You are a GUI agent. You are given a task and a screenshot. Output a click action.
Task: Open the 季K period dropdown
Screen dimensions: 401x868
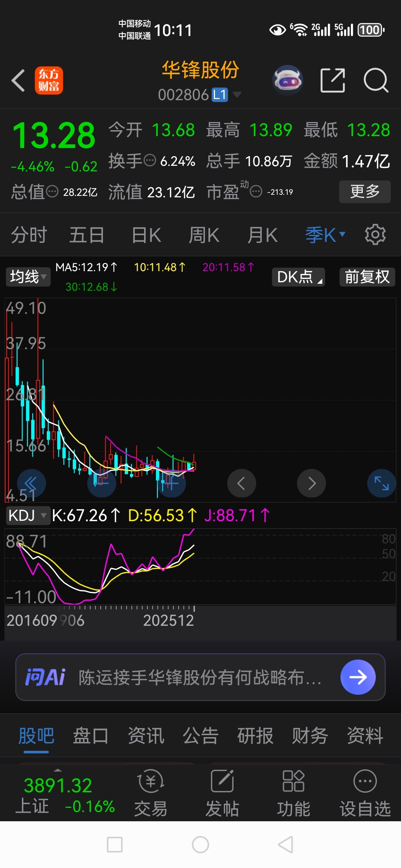coord(325,235)
